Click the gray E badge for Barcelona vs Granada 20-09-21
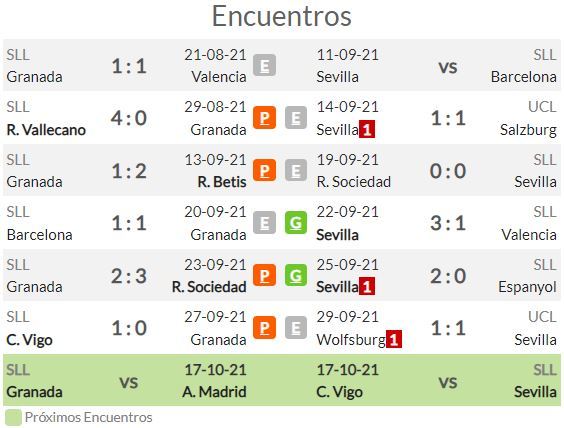The width and height of the screenshot is (564, 428). click(x=264, y=223)
